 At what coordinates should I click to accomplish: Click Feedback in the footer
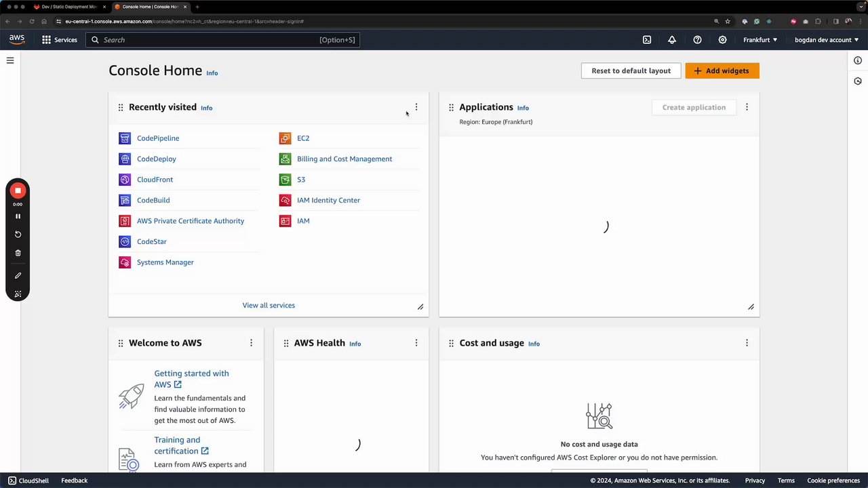75,481
